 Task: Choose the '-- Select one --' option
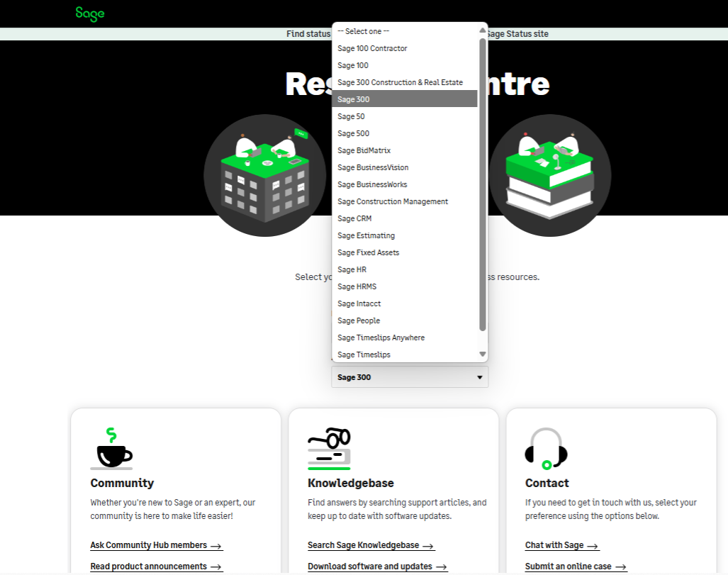tap(404, 31)
